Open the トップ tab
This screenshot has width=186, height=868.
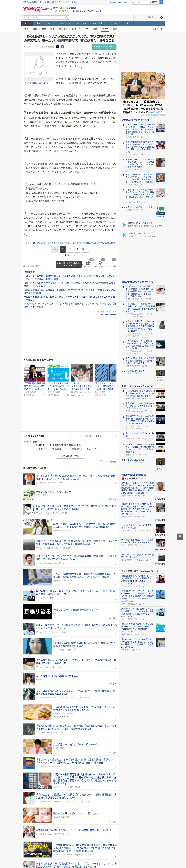pyautogui.click(x=27, y=24)
